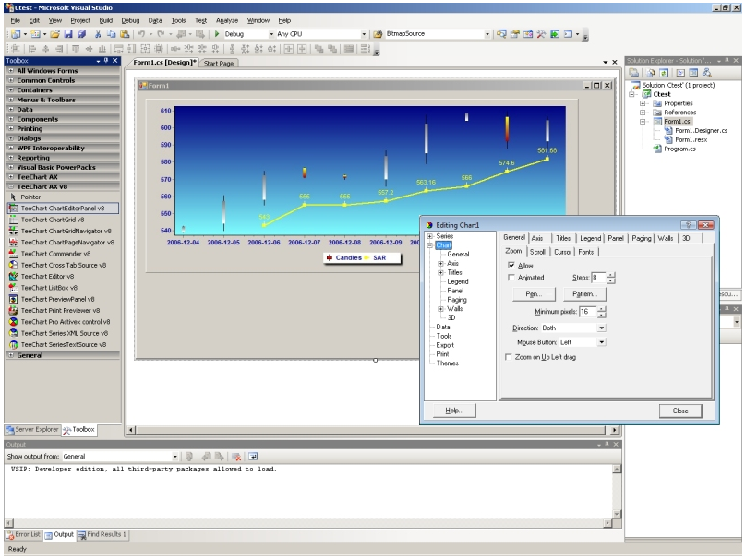This screenshot has width=745, height=560.
Task: Select TeeChart Commander v8 toolbox item
Action: pyautogui.click(x=55, y=254)
